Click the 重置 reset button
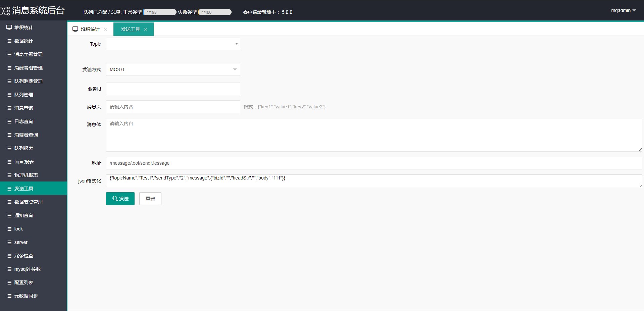 (150, 199)
